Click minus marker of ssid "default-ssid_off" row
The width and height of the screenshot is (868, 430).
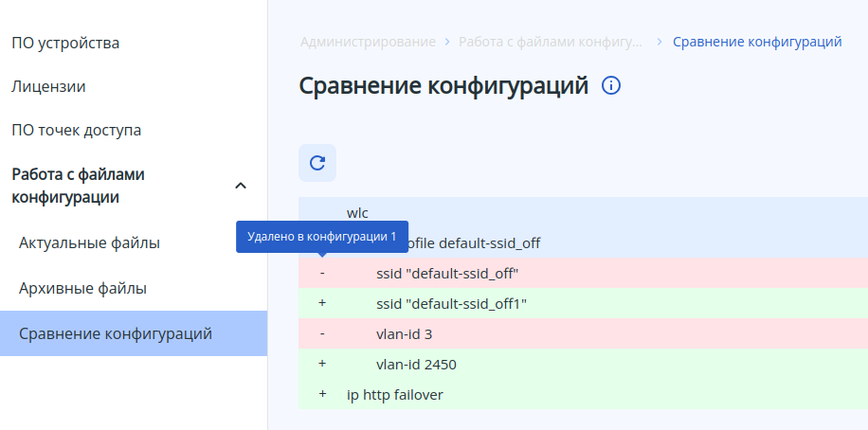pos(322,273)
